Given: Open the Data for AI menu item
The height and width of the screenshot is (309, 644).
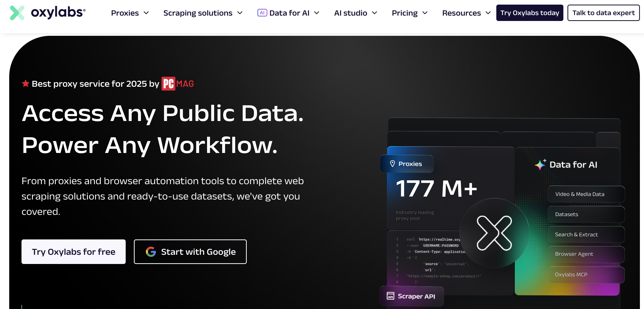Looking at the screenshot, I should (289, 13).
